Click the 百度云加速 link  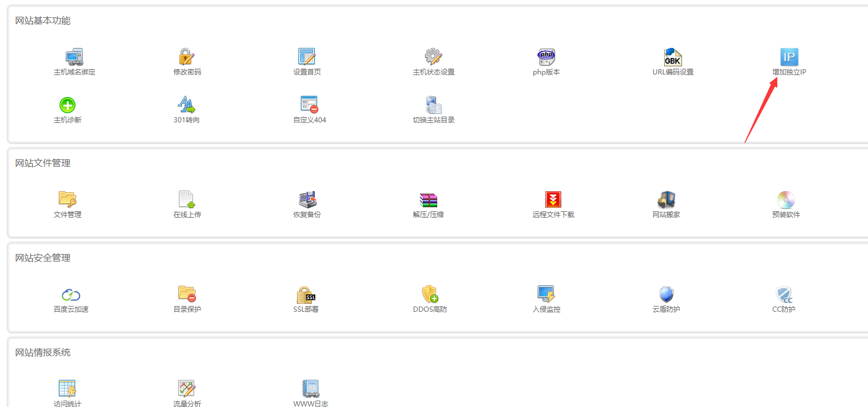[x=71, y=309]
